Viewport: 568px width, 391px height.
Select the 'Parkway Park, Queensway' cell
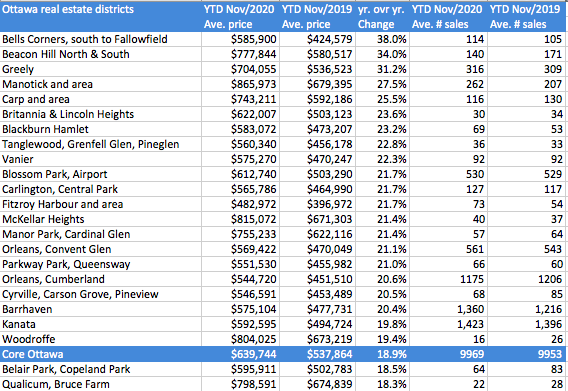(x=101, y=264)
